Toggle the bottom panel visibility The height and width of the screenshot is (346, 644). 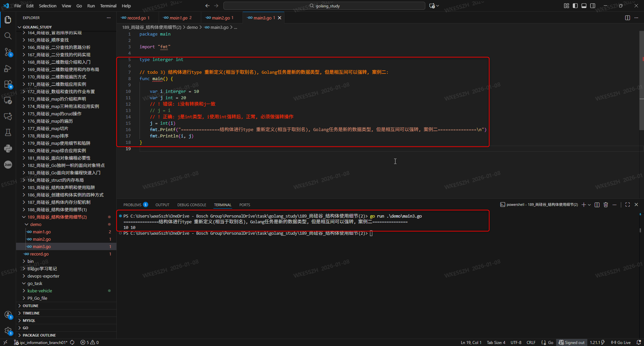pyautogui.click(x=584, y=6)
